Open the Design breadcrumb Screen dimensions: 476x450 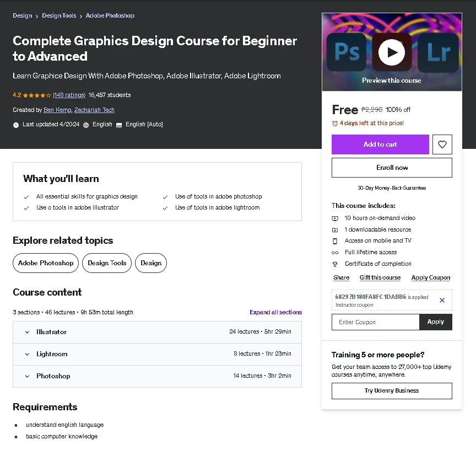(x=22, y=15)
